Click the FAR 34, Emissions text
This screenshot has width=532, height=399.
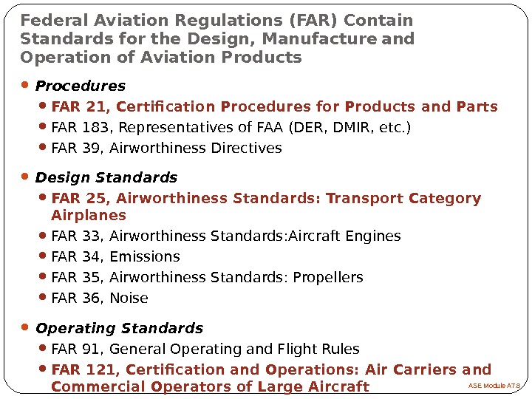pyautogui.click(x=116, y=257)
